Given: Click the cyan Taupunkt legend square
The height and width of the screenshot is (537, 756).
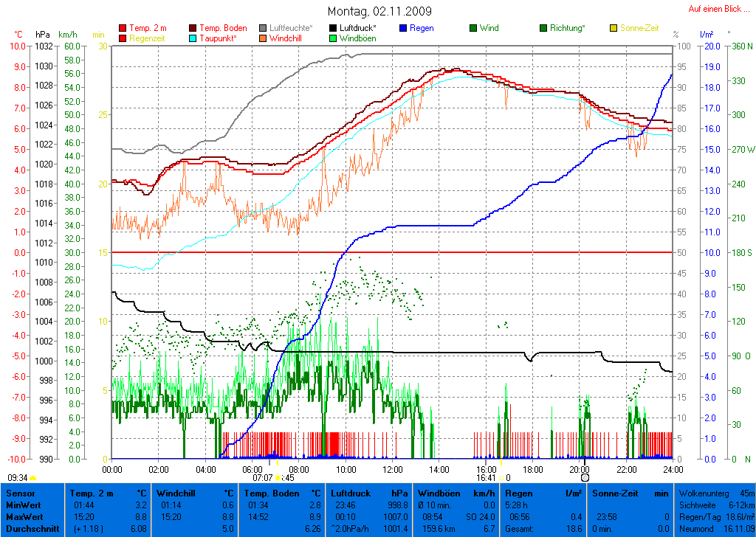Looking at the screenshot, I should (193, 38).
